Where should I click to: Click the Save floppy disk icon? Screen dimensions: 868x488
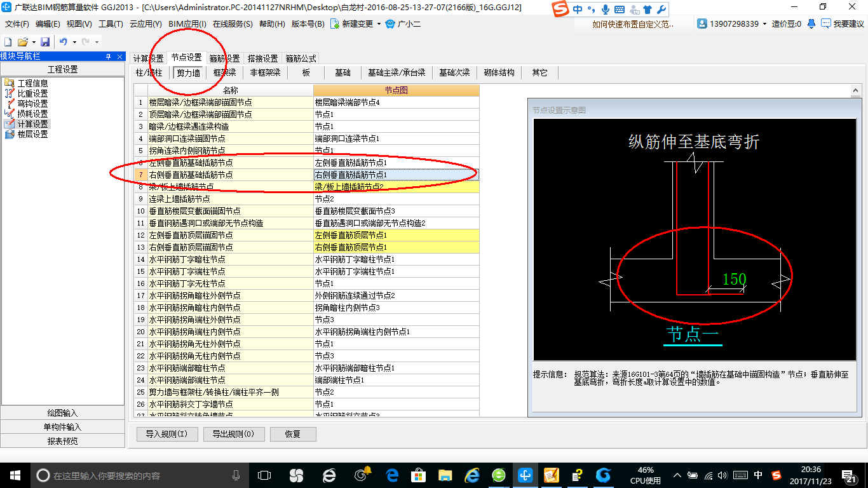[45, 42]
